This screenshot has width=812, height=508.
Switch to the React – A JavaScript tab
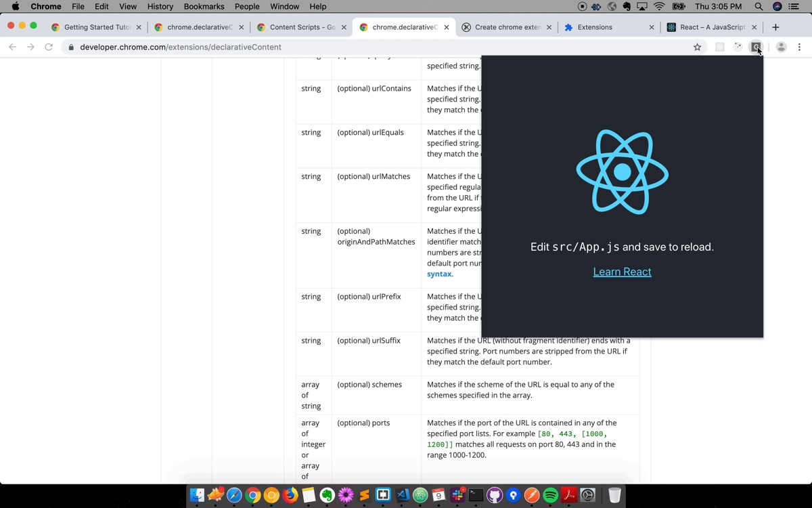coord(712,27)
